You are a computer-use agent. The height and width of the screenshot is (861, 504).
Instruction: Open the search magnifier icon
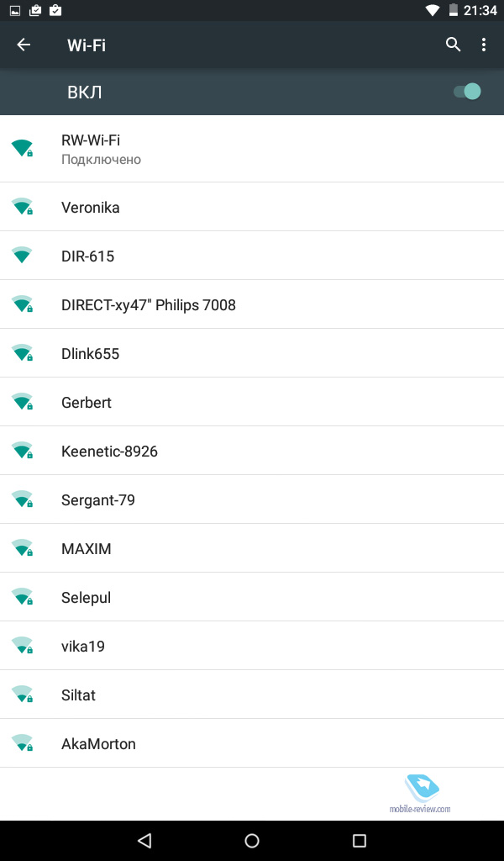point(453,45)
